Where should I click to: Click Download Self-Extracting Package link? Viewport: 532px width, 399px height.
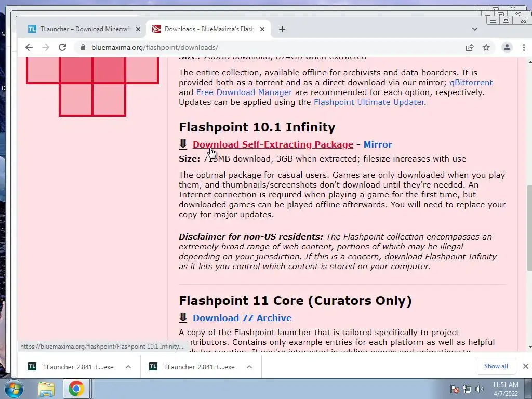coord(273,144)
